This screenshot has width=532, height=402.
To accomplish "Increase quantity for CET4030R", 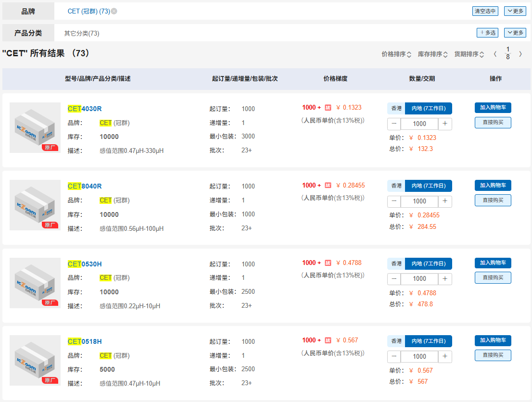I will (445, 124).
